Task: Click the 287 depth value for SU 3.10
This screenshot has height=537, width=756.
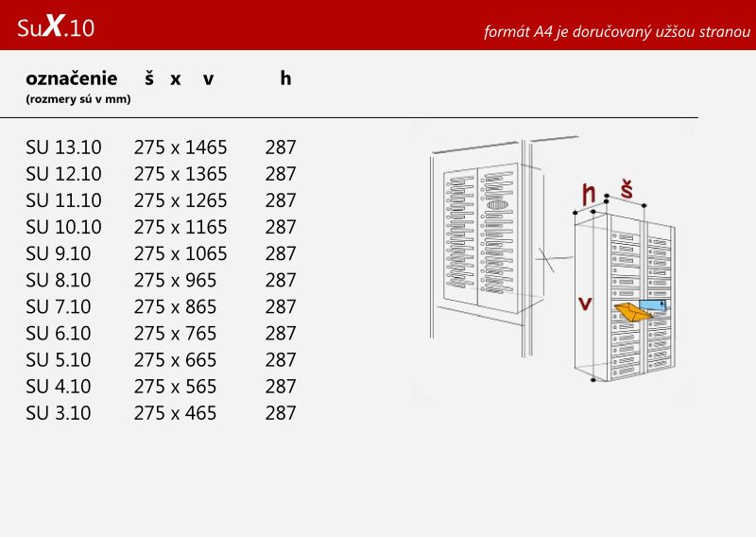Action: (x=281, y=412)
